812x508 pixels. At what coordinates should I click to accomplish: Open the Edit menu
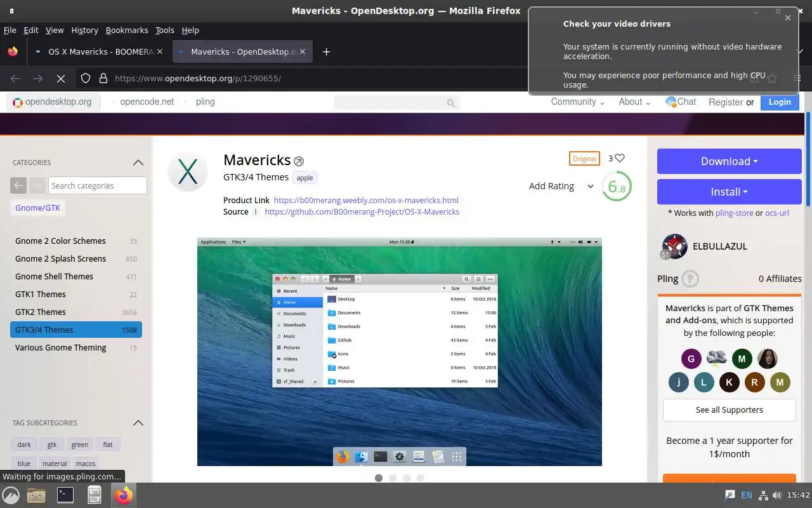pos(31,30)
